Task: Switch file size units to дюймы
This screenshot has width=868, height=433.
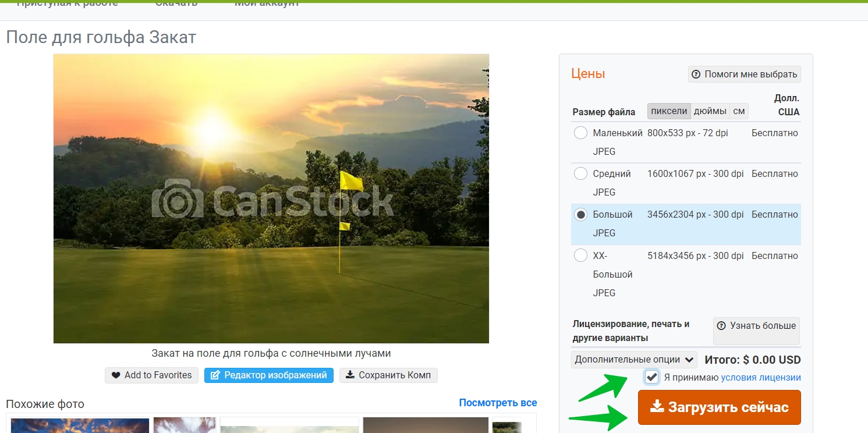Action: pyautogui.click(x=710, y=111)
